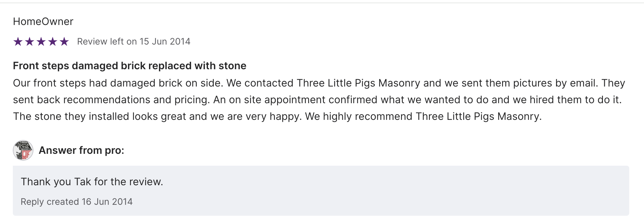Click the first purple rating star

pyautogui.click(x=18, y=42)
